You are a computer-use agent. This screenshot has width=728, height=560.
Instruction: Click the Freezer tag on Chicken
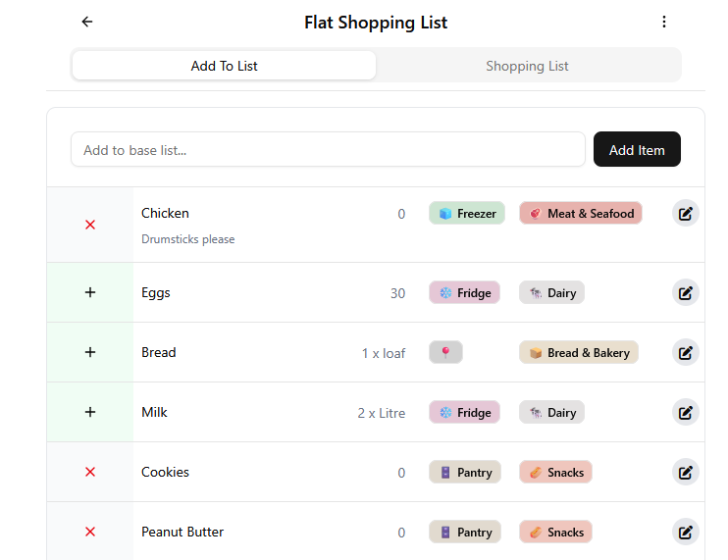[467, 214]
